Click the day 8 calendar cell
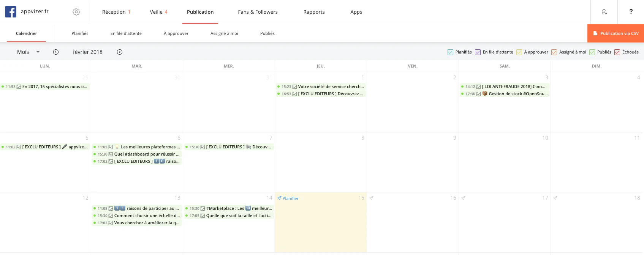The image size is (644, 255). point(321,162)
